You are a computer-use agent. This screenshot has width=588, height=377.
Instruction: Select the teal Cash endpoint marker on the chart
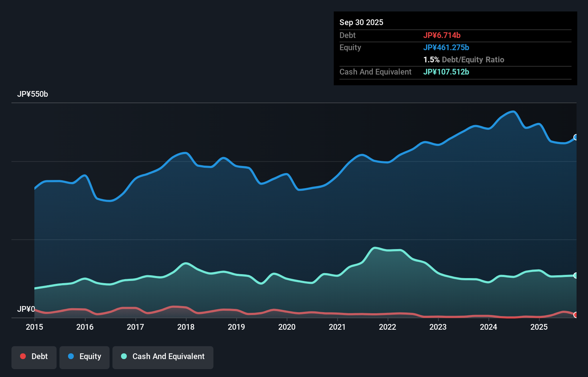click(576, 275)
